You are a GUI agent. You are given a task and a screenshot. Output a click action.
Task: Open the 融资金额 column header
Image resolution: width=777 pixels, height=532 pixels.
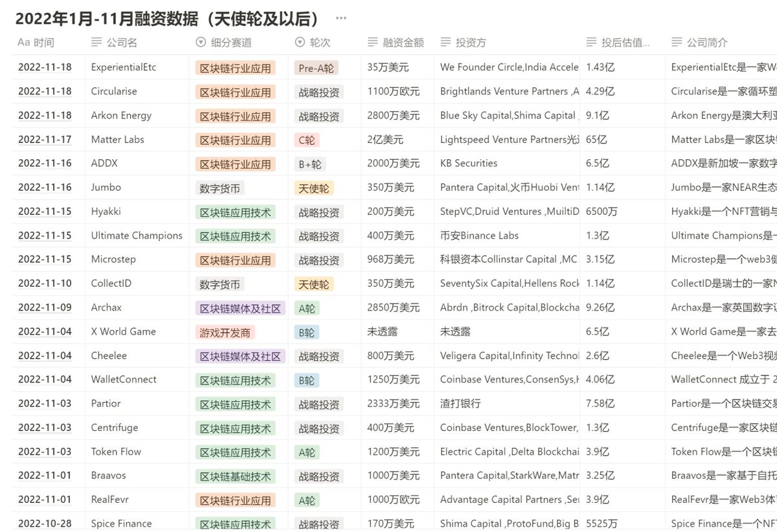click(397, 43)
